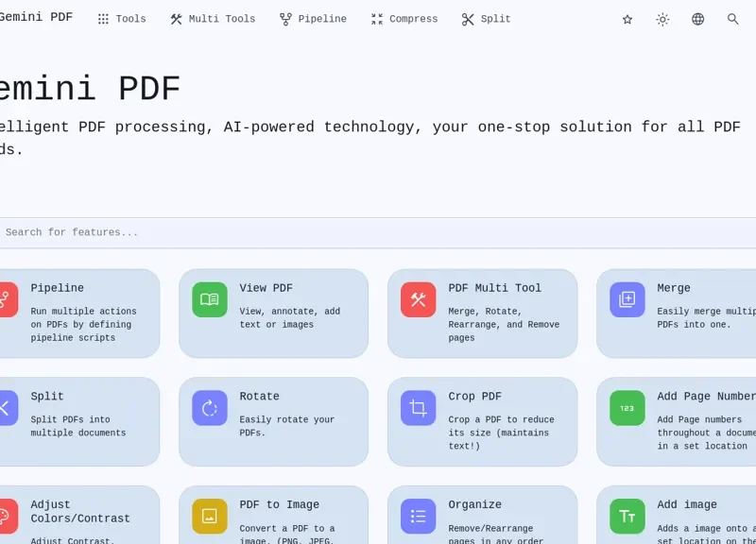Click the compress arrows icon in navbar

(376, 19)
